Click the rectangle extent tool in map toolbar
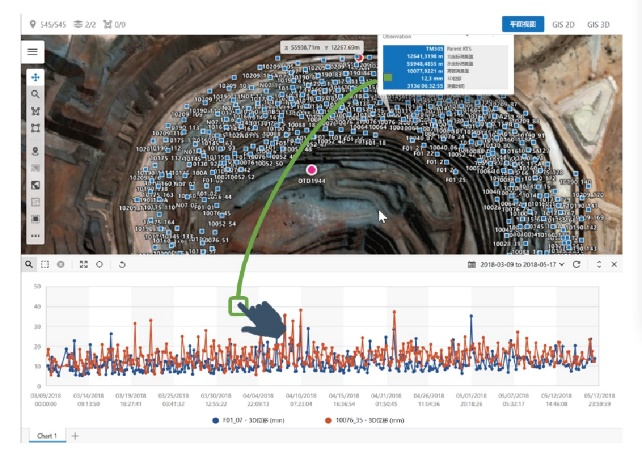Screen dimensions: 642x464 pyautogui.click(x=35, y=128)
